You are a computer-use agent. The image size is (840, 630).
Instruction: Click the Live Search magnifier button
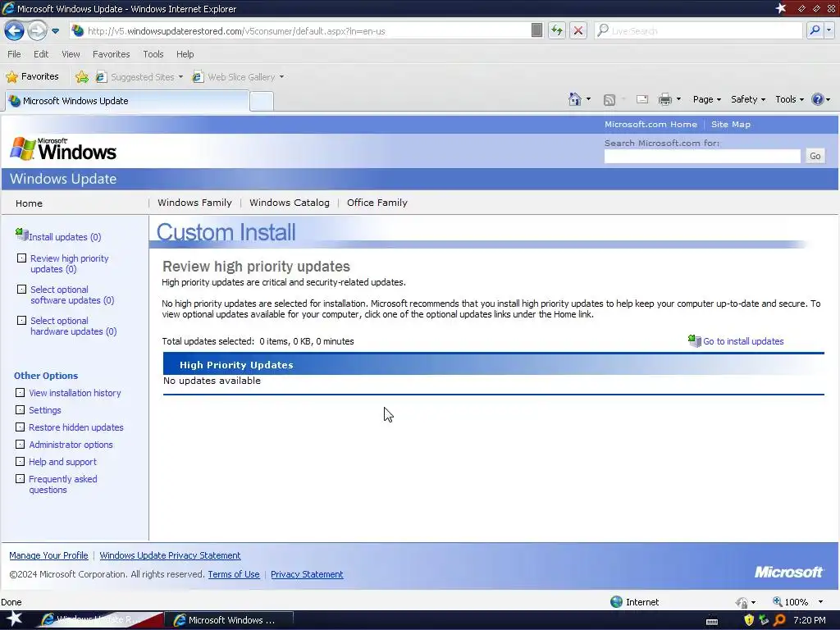point(815,30)
